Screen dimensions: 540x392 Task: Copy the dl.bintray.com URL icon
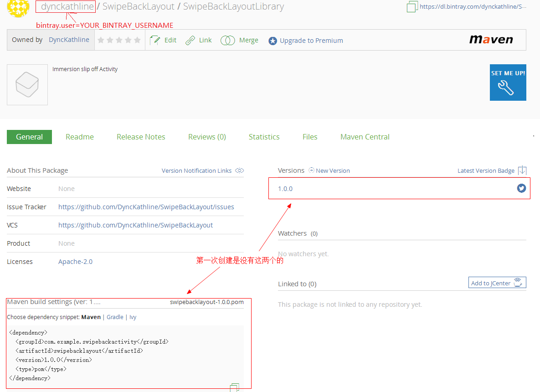pyautogui.click(x=412, y=6)
